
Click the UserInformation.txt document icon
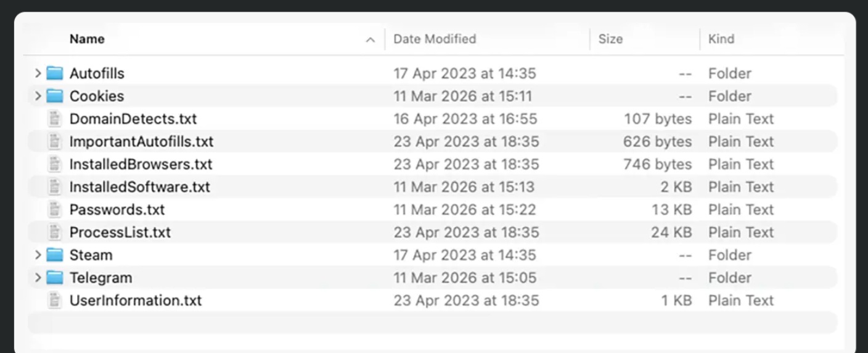click(55, 301)
